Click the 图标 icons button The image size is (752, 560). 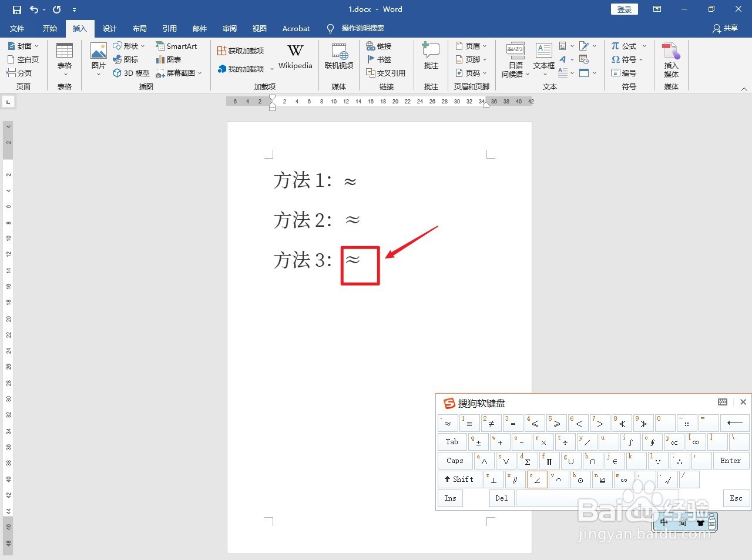[x=126, y=59]
